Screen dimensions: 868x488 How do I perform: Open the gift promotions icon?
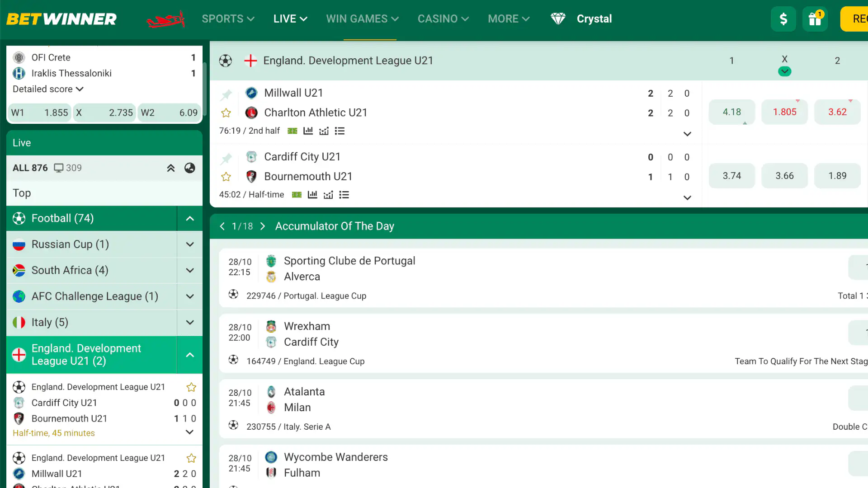coord(814,19)
